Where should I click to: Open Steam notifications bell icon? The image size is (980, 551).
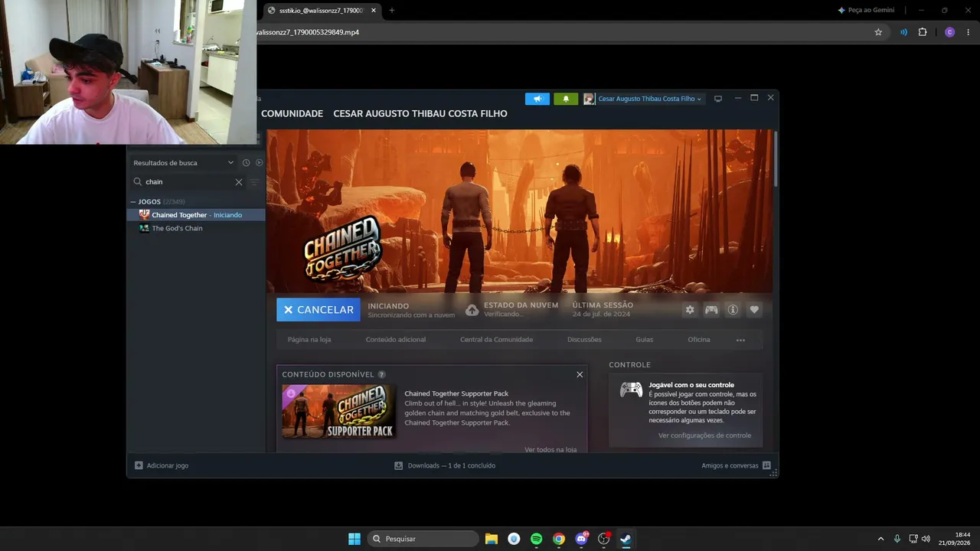566,99
